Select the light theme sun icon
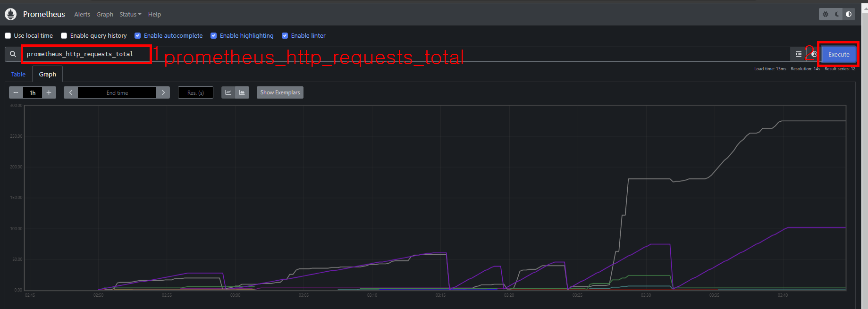 [x=826, y=14]
